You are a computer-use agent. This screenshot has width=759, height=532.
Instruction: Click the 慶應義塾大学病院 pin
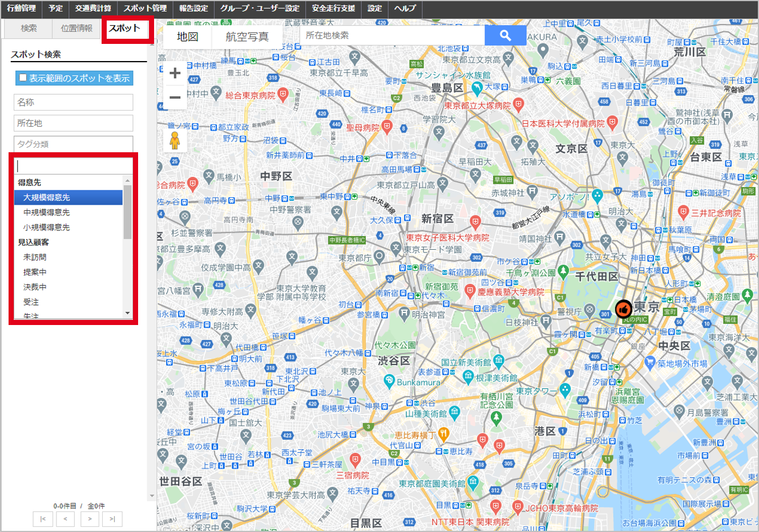click(x=470, y=292)
